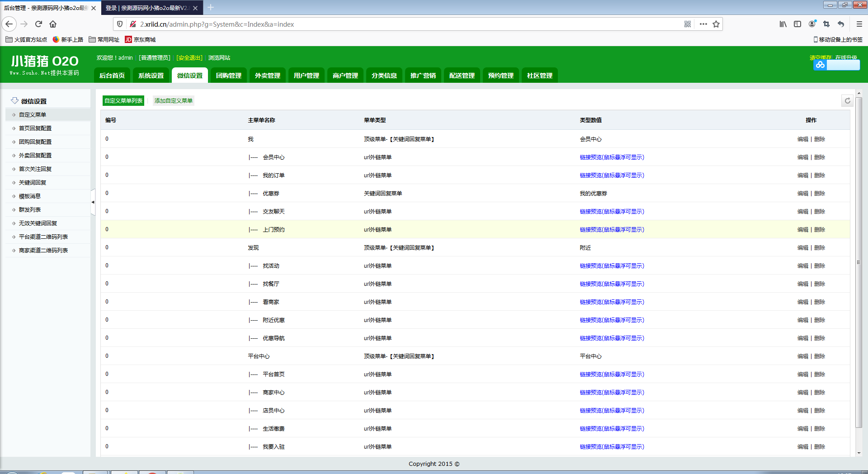Open the page actions ... menu
This screenshot has width=868, height=474.
point(703,24)
